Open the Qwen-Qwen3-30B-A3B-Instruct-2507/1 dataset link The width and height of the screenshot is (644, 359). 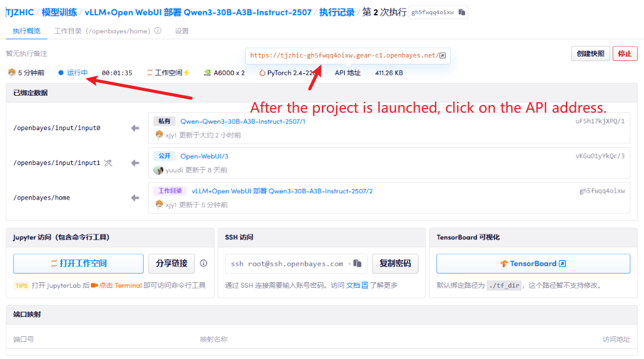point(243,122)
